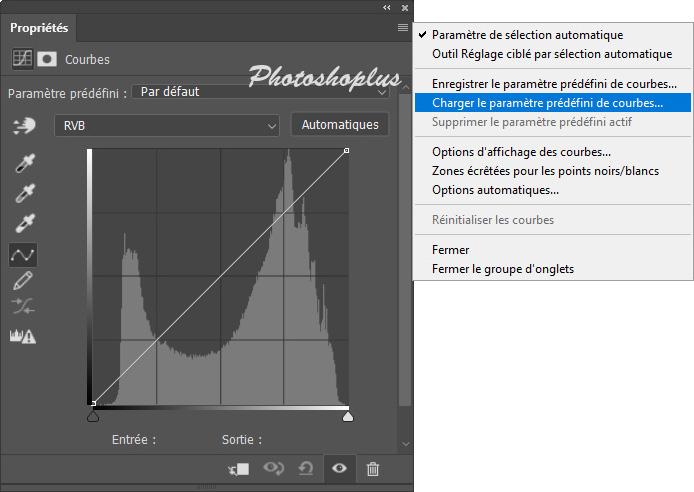Open the panel flyout menu
Screen dimensions: 694x492
402,28
